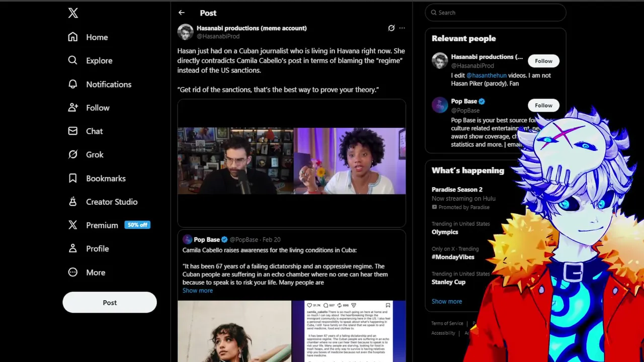Click the Grok explain icon on post

(x=391, y=28)
